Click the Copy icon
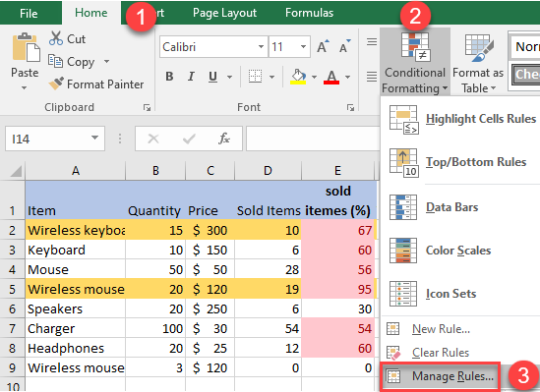 pos(55,61)
